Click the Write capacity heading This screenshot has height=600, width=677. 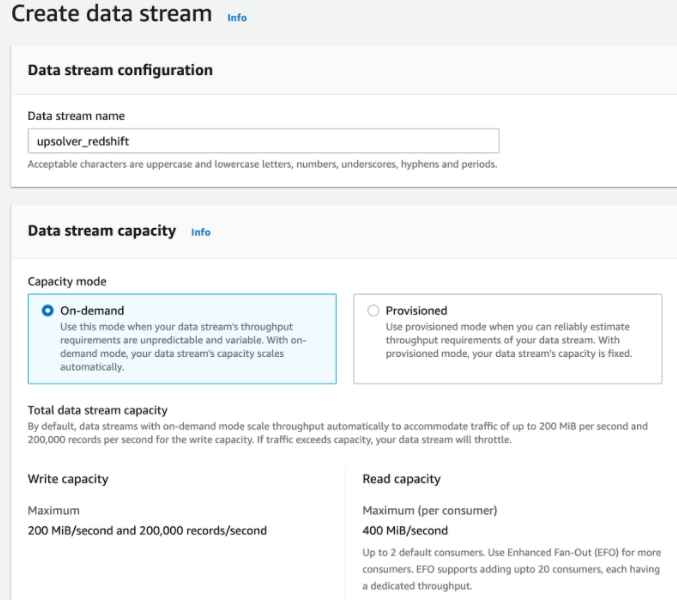[x=68, y=479]
